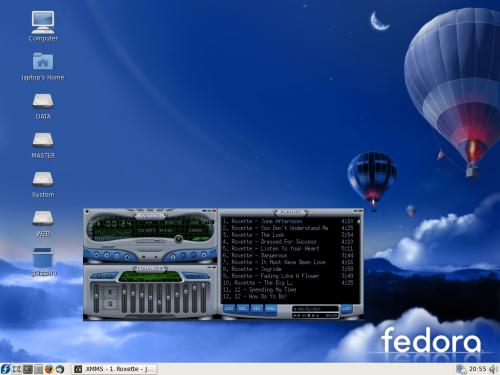500x375 pixels.
Task: Click the 00:24 elapsed time display
Action: pos(118,224)
